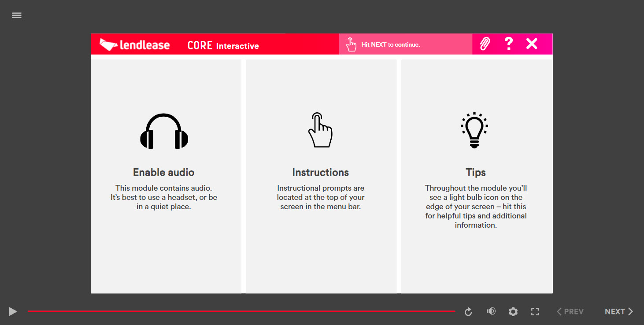
Task: Advance with the NEXT button
Action: click(619, 312)
